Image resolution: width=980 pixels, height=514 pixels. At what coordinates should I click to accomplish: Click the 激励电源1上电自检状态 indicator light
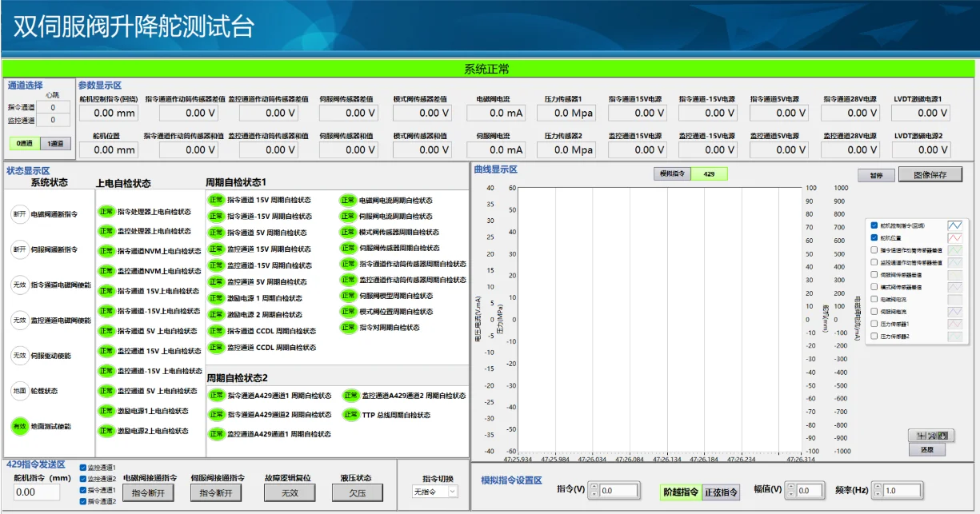(106, 411)
